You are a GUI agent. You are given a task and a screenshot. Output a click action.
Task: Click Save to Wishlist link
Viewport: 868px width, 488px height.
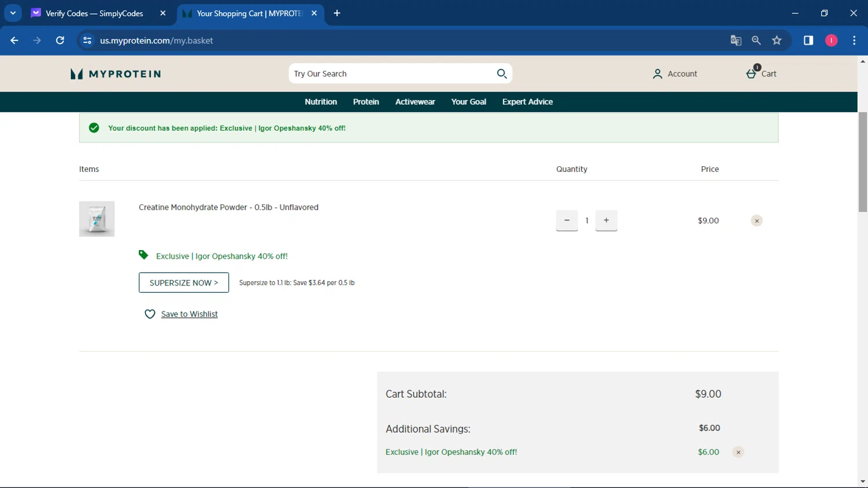pyautogui.click(x=189, y=314)
